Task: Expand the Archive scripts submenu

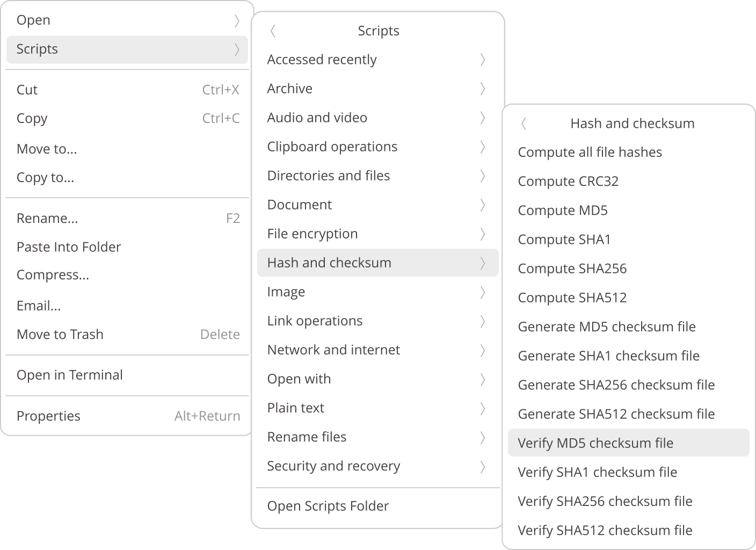Action: point(377,89)
